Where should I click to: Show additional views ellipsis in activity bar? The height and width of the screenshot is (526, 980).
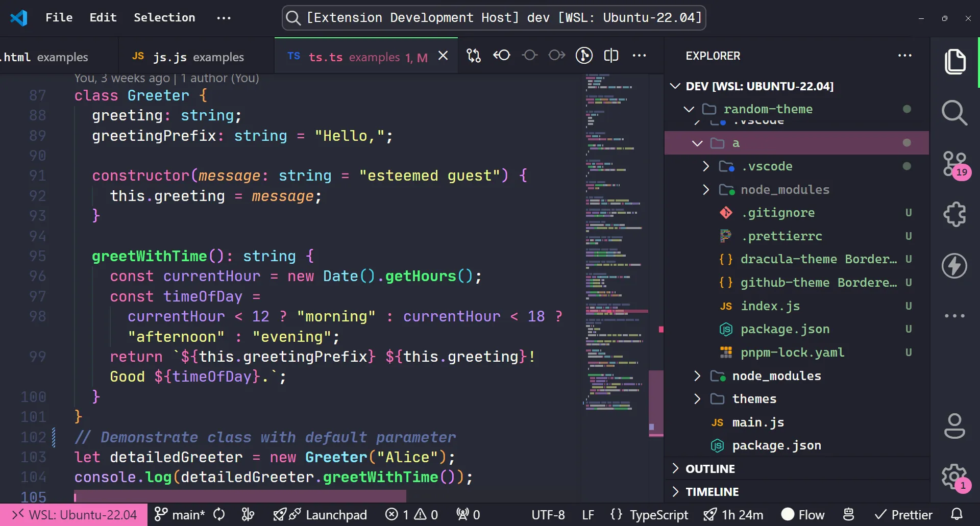[x=954, y=316]
